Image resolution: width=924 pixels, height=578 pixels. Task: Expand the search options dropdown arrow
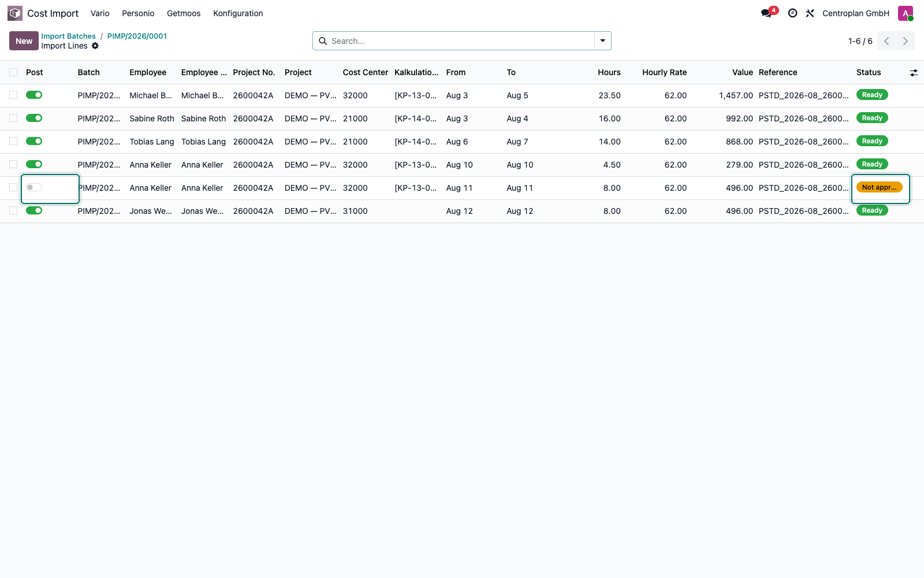pyautogui.click(x=603, y=41)
